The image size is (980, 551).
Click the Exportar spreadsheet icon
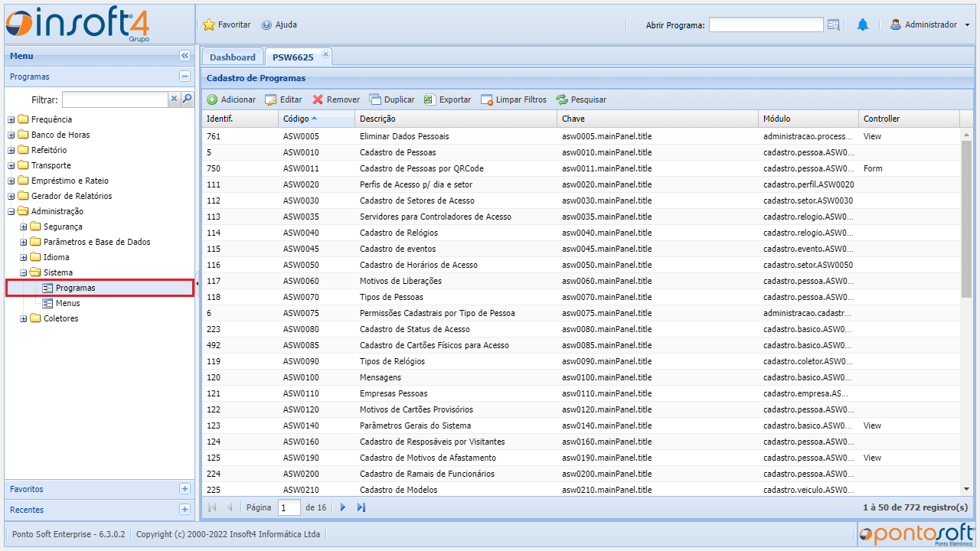click(430, 99)
